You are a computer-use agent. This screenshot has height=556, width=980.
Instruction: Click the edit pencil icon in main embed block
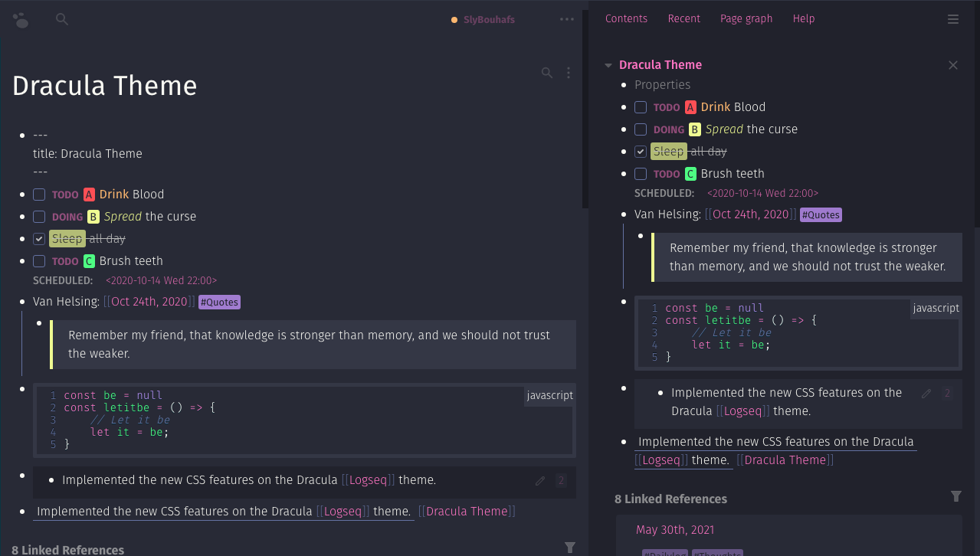click(x=540, y=481)
